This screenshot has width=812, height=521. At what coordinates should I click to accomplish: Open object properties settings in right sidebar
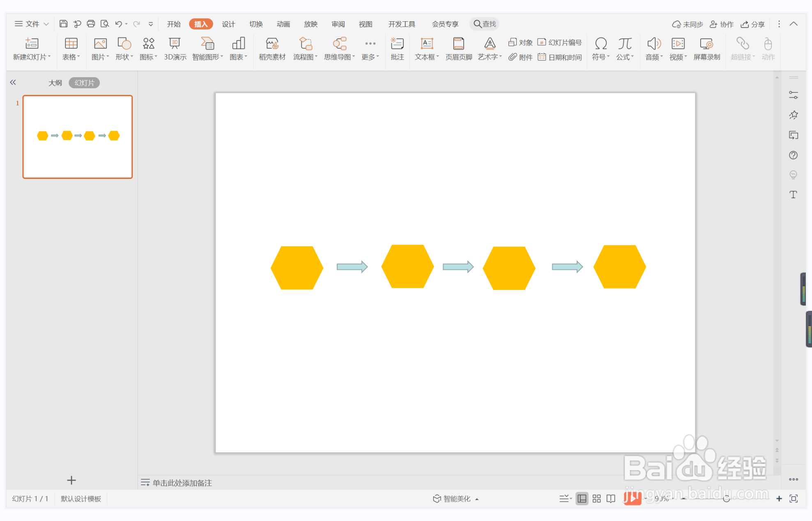point(794,95)
